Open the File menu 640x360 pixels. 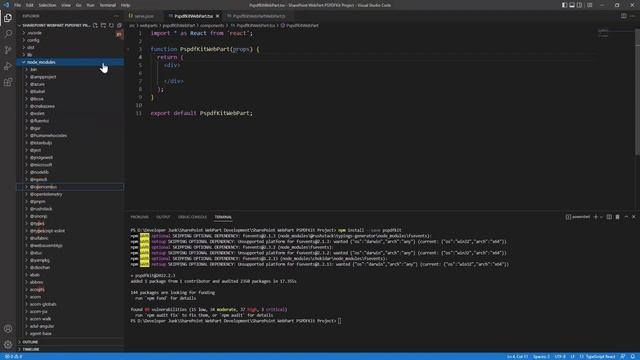[x=18, y=5]
